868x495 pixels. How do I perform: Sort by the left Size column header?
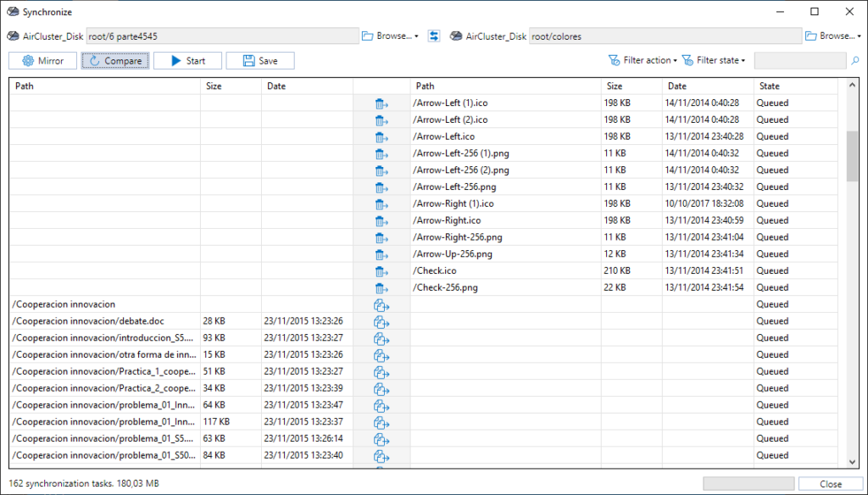tap(231, 86)
